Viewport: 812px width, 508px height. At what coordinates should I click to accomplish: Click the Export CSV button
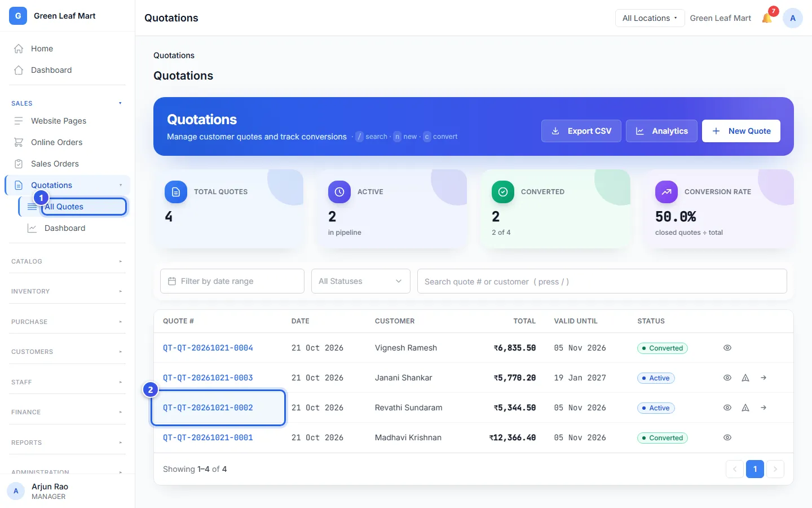[581, 131]
